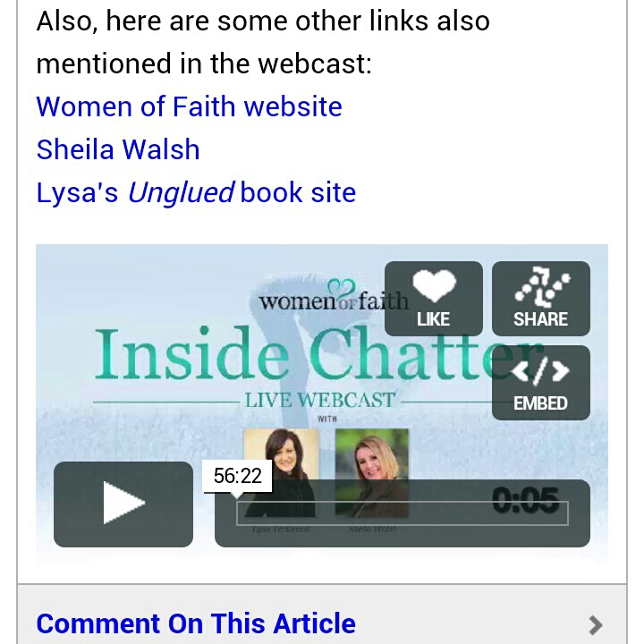Select the dark-haired woman's photo in the video
Screen dimensions: 644x644
click(x=282, y=472)
